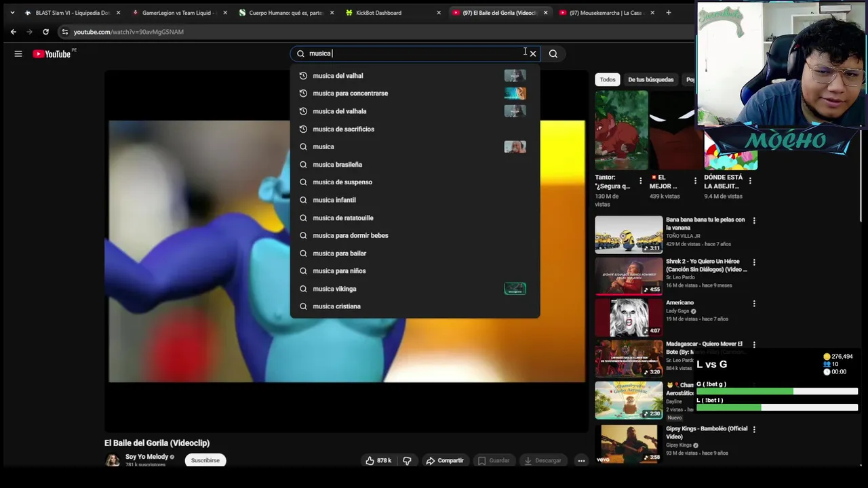
Task: Choose musica de ratatouille suggestion
Action: click(x=415, y=218)
